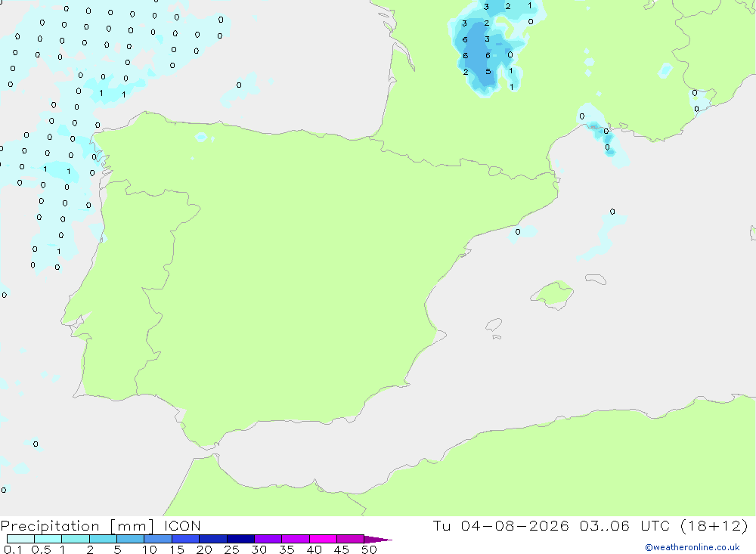This screenshot has width=756, height=554.
Task: Click the '0.1' legend scale label
Action: [x=13, y=549]
